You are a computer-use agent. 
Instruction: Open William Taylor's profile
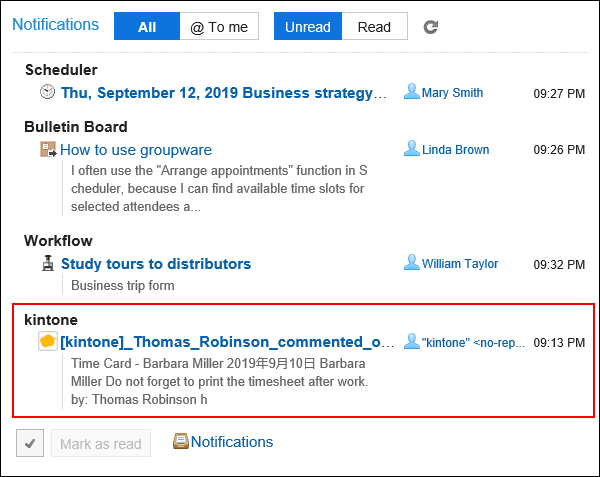coord(460,264)
